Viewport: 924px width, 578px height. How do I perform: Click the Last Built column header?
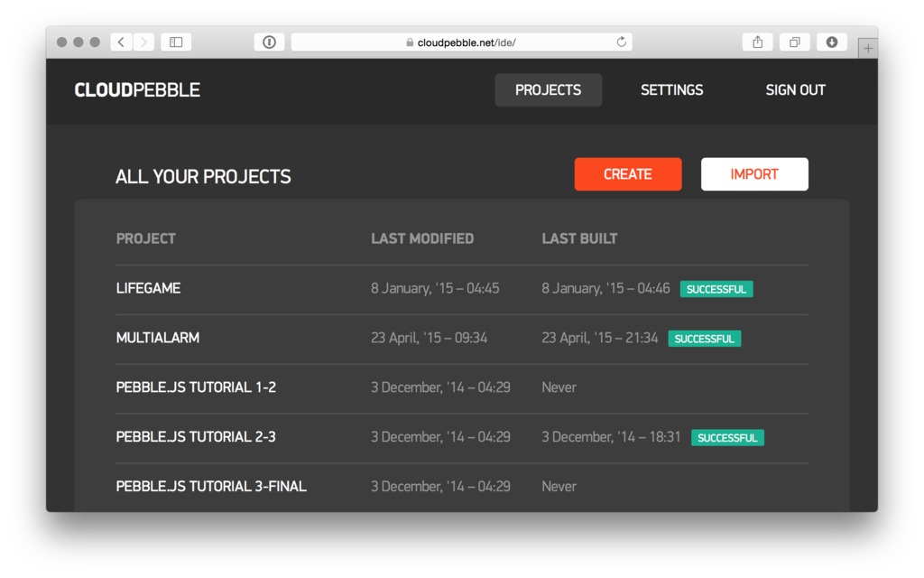tap(580, 238)
